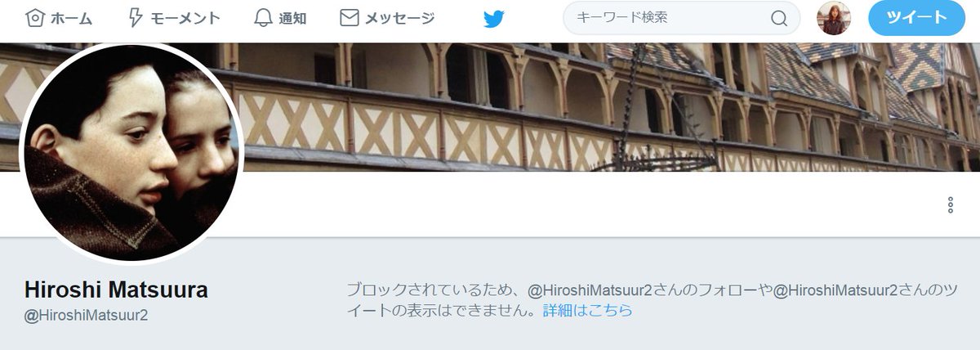Screen dimensions: 980x350
Task: Click the bell notifications icon
Action: coord(262,17)
